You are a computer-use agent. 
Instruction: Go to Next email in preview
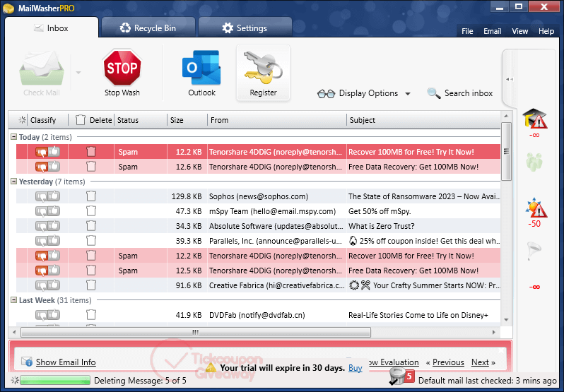(480, 362)
